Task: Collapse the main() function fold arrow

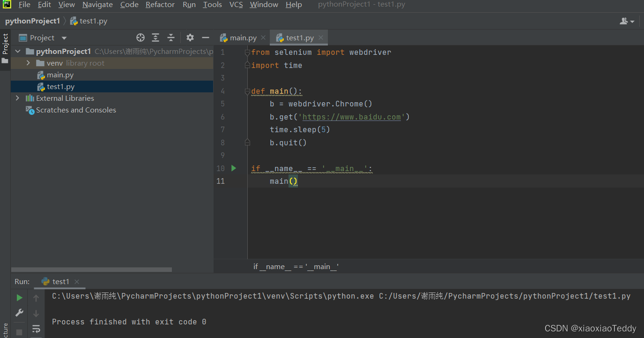Action: 247,91
